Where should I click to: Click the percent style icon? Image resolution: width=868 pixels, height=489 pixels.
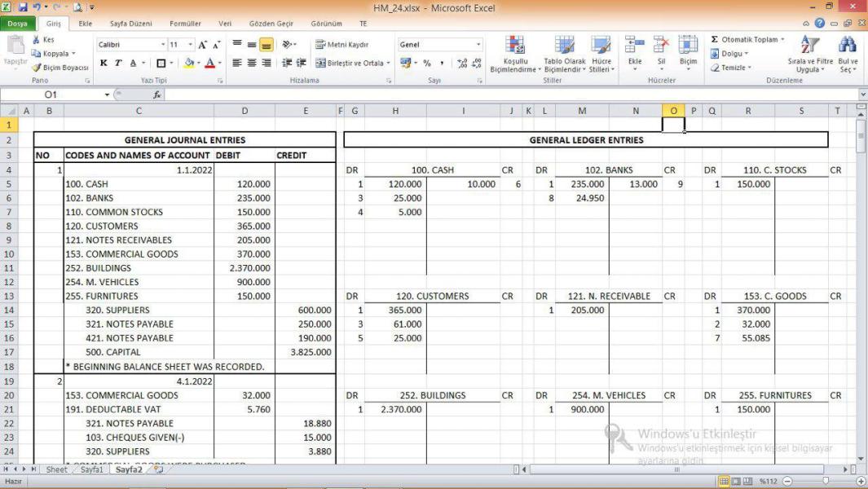point(426,63)
